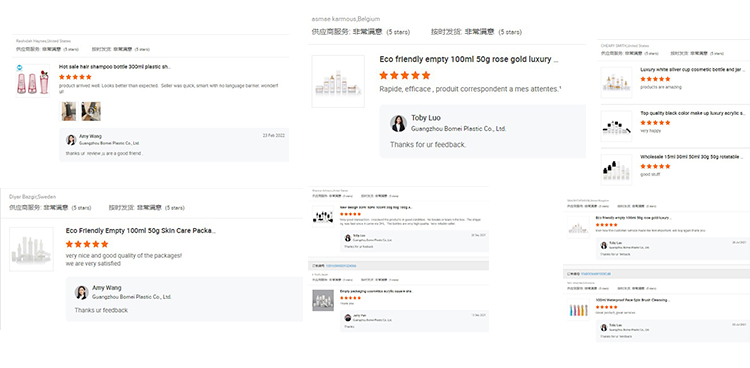Open black bottles thumbnail beside New design title
Image resolution: width=750 pixels, height=368 pixels.
[x=323, y=216]
